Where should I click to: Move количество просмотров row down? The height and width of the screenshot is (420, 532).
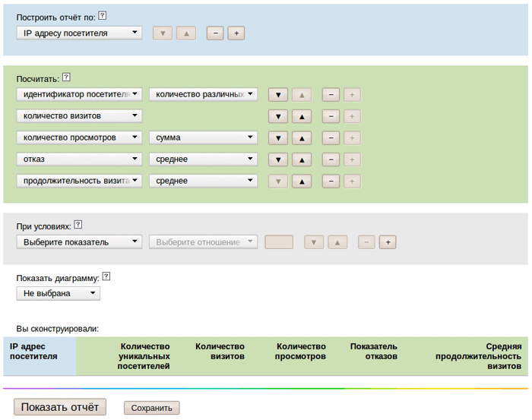[x=278, y=138]
